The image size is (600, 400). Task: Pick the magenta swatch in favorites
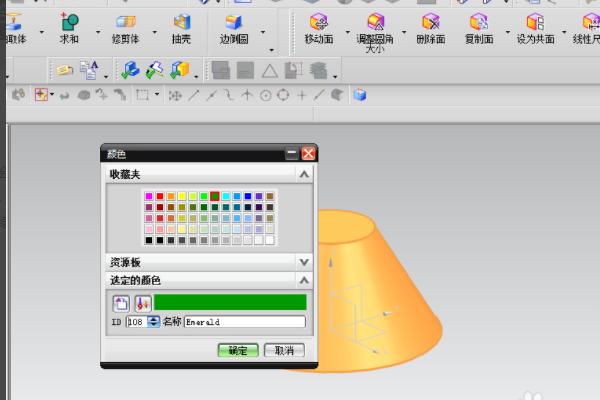click(x=149, y=196)
